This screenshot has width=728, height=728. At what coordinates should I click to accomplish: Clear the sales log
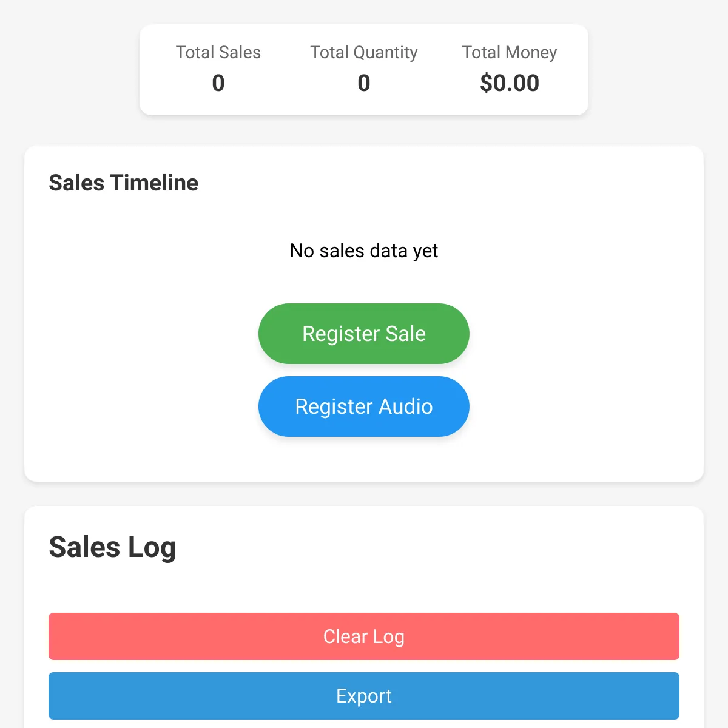coord(364,636)
